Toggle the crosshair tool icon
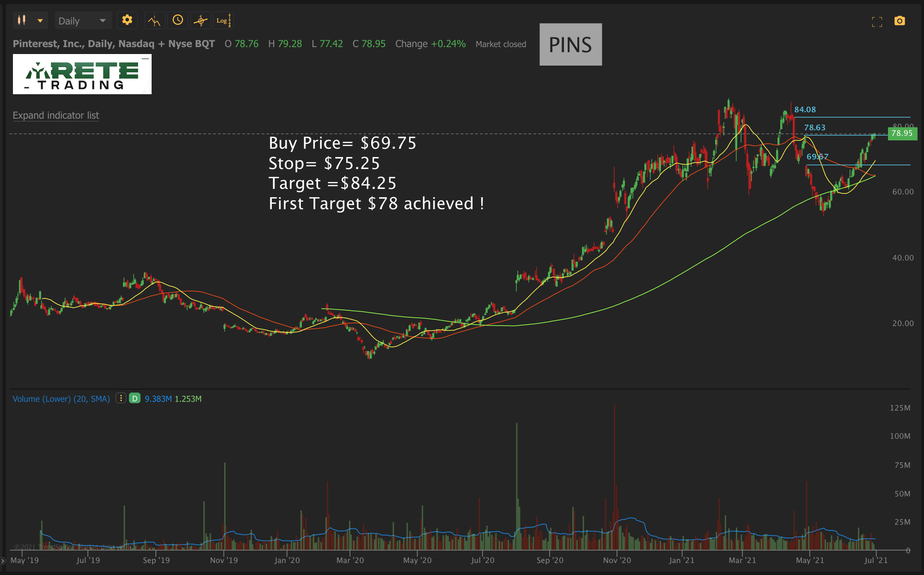The width and height of the screenshot is (924, 575). (201, 20)
